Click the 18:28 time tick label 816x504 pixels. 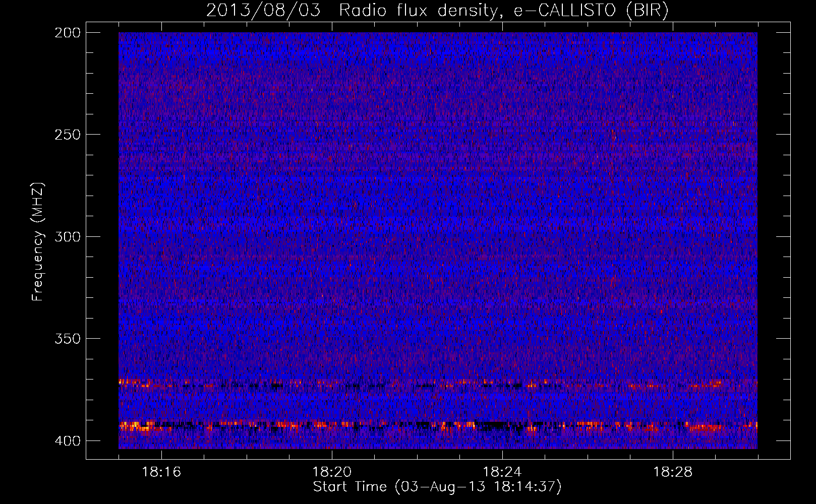point(673,472)
